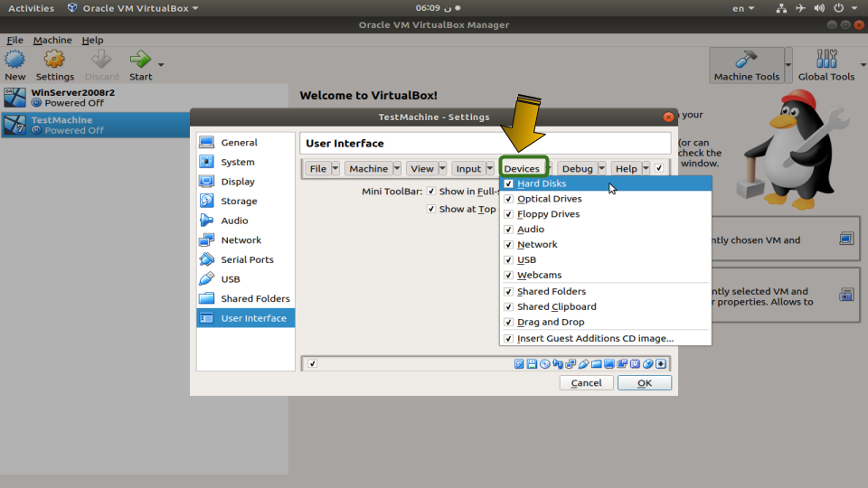868x488 pixels.
Task: Click display monitor indicator in status bar editor
Action: pyautogui.click(x=609, y=363)
